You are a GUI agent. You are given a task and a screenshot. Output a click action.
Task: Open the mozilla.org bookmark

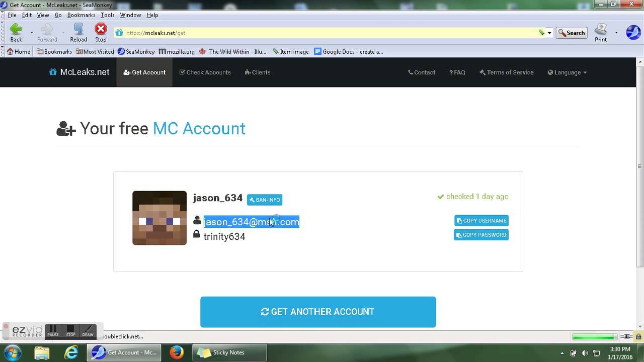pyautogui.click(x=177, y=51)
